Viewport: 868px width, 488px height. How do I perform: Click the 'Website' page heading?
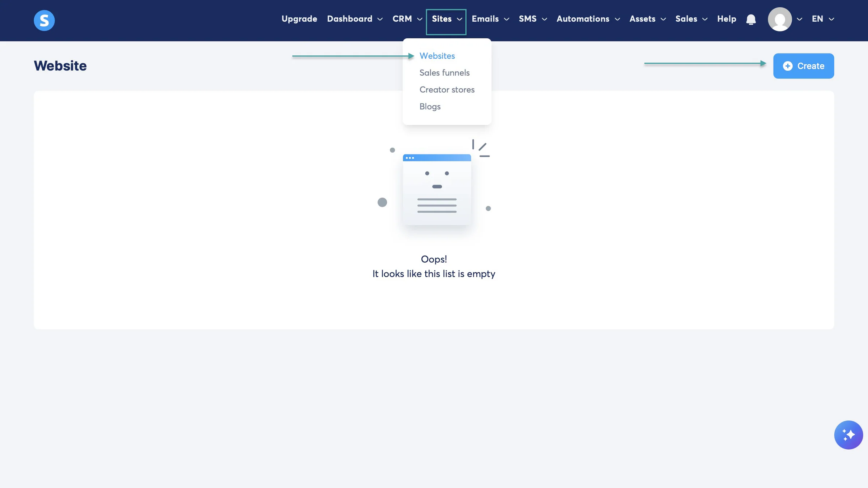click(60, 66)
